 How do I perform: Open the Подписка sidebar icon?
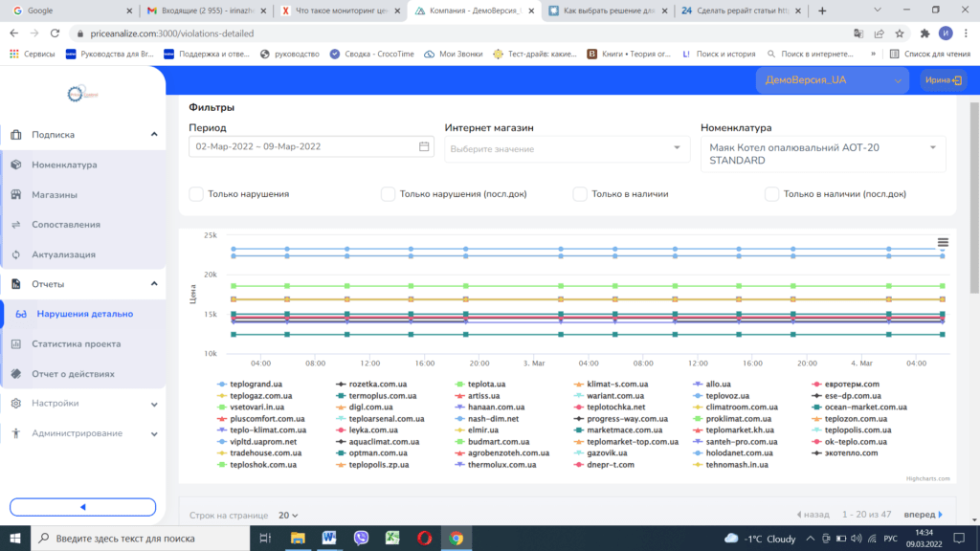pos(16,134)
